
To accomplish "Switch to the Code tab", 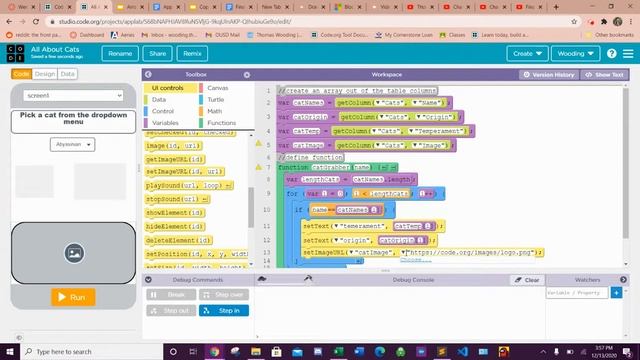I will tap(22, 74).
